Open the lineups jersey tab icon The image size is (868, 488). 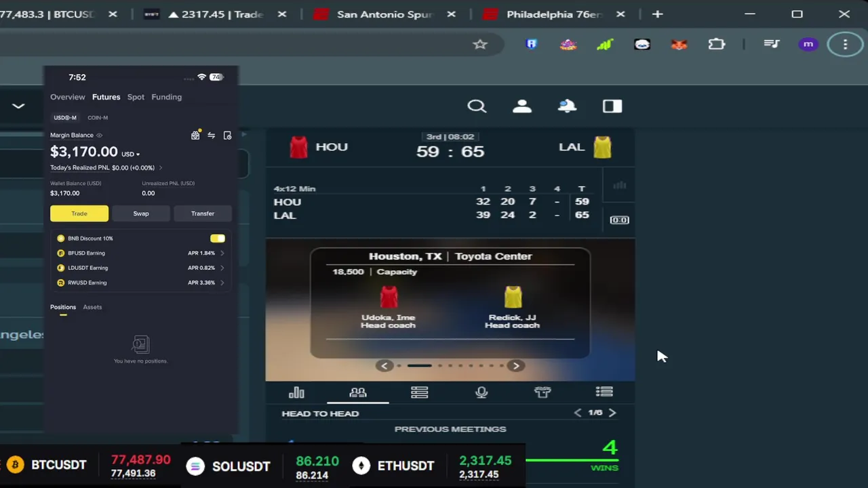click(x=542, y=392)
